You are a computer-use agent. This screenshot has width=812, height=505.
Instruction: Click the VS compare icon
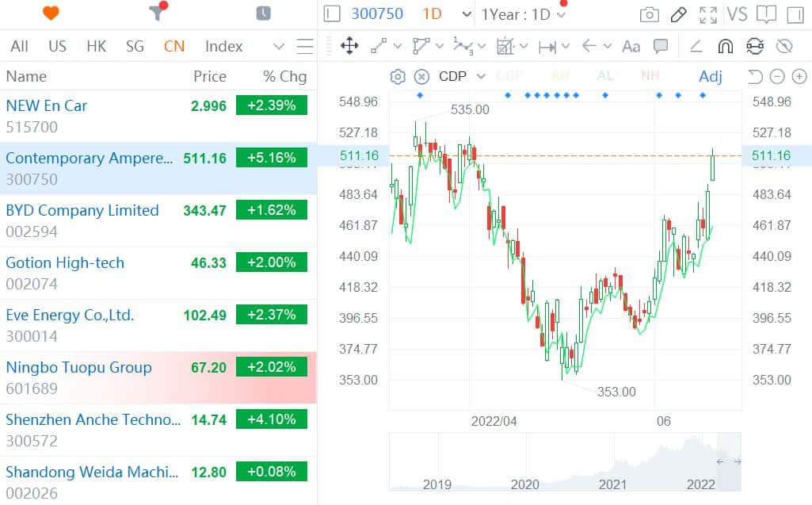[x=740, y=14]
